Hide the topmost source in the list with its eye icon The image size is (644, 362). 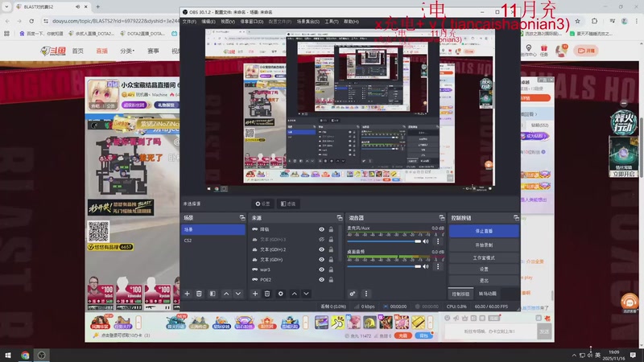(321, 229)
